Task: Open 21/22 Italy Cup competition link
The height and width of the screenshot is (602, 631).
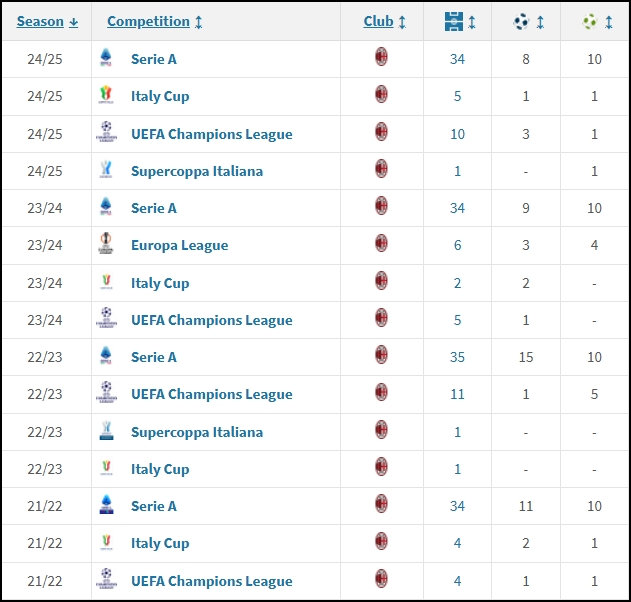Action: [160, 544]
